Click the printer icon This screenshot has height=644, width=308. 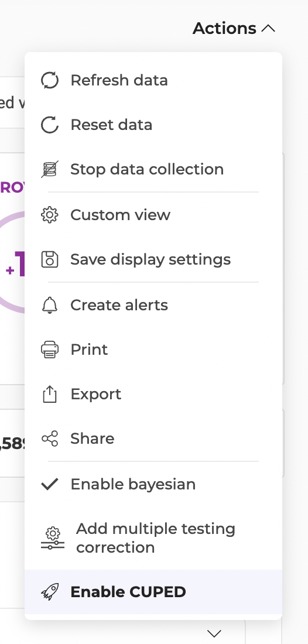[x=50, y=350]
